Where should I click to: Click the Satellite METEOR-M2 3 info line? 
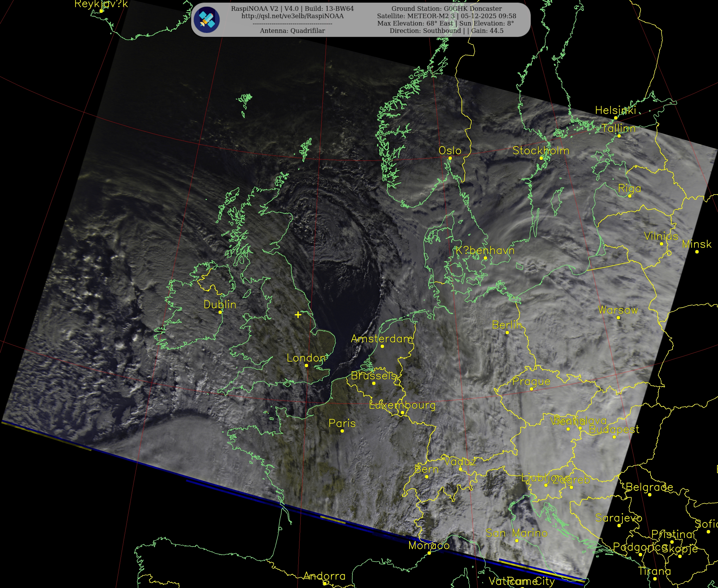click(446, 16)
